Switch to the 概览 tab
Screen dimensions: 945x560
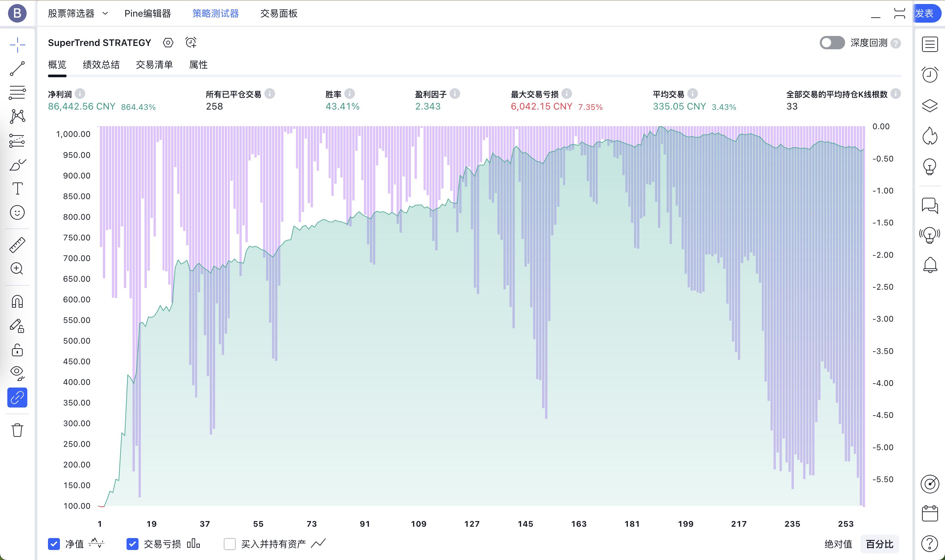(x=57, y=65)
